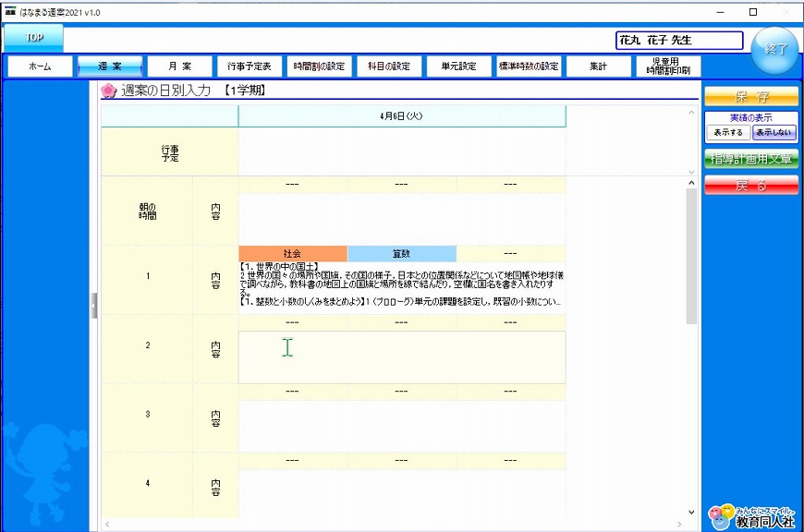Maximize the はなまる週案 window
This screenshot has height=532, width=804.
click(x=753, y=12)
